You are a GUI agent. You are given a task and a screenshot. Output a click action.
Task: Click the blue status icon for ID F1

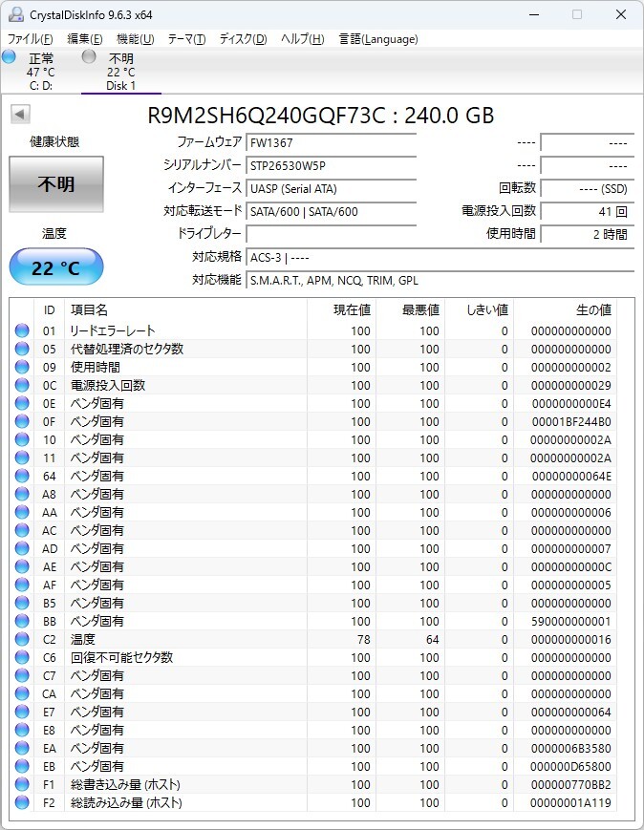[x=22, y=784]
